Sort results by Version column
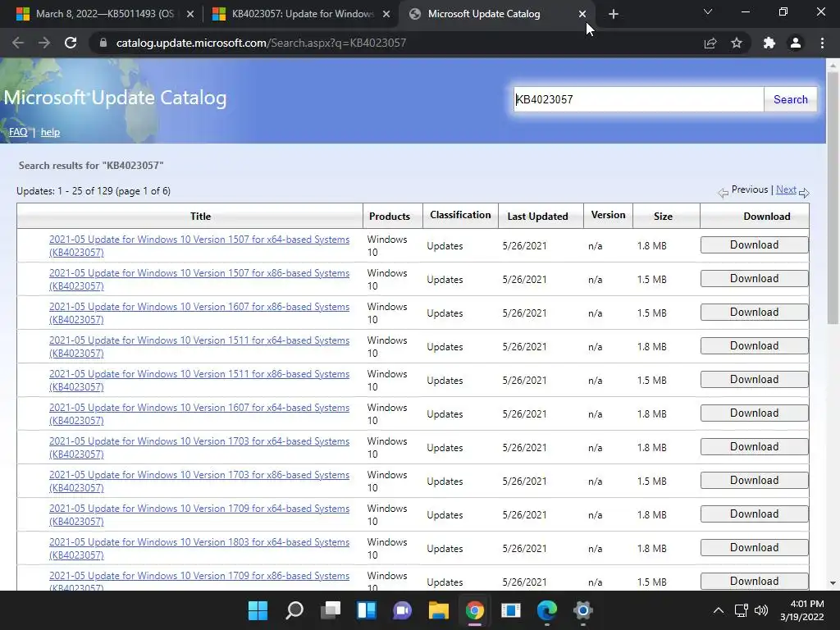This screenshot has width=840, height=630. (608, 215)
